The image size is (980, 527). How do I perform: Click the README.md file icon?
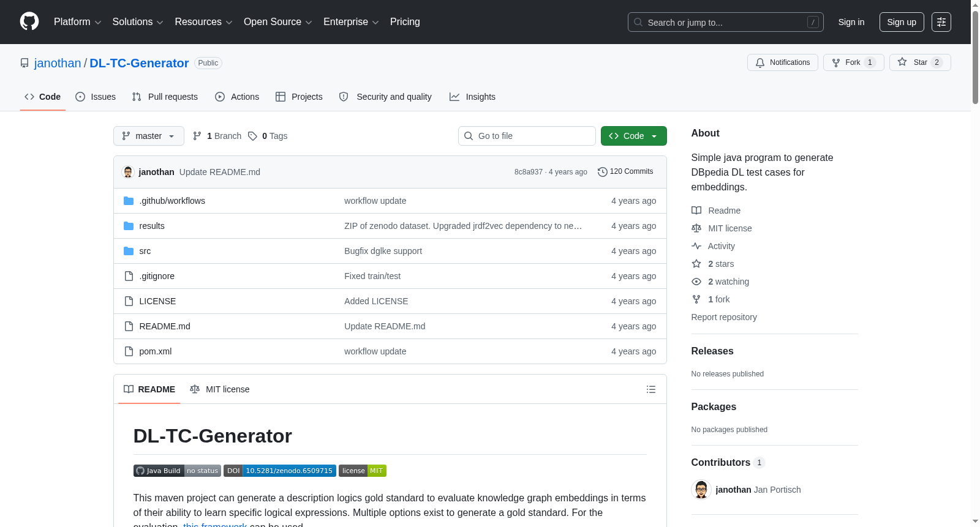tap(129, 326)
